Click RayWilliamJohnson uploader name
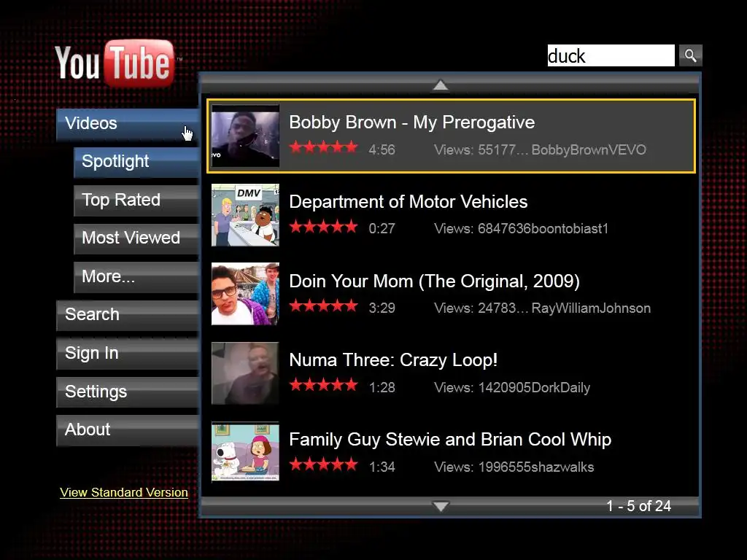The image size is (747, 560). tap(591, 308)
